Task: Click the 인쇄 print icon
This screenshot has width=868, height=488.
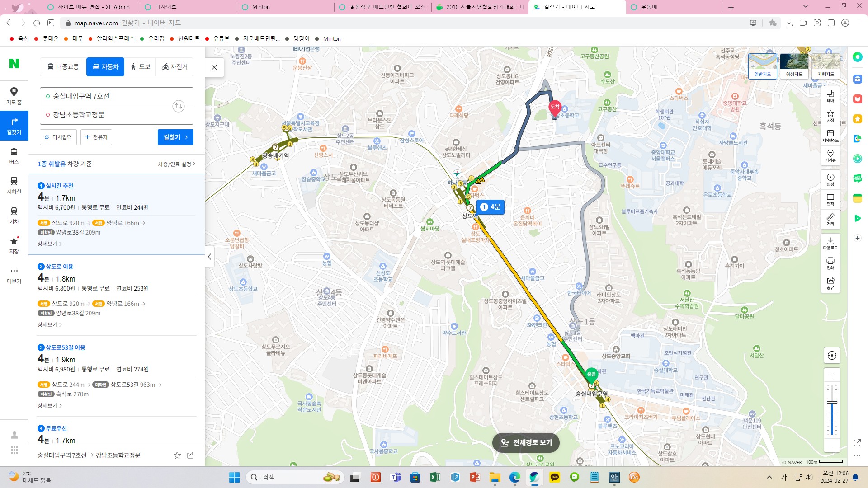Action: 830,263
